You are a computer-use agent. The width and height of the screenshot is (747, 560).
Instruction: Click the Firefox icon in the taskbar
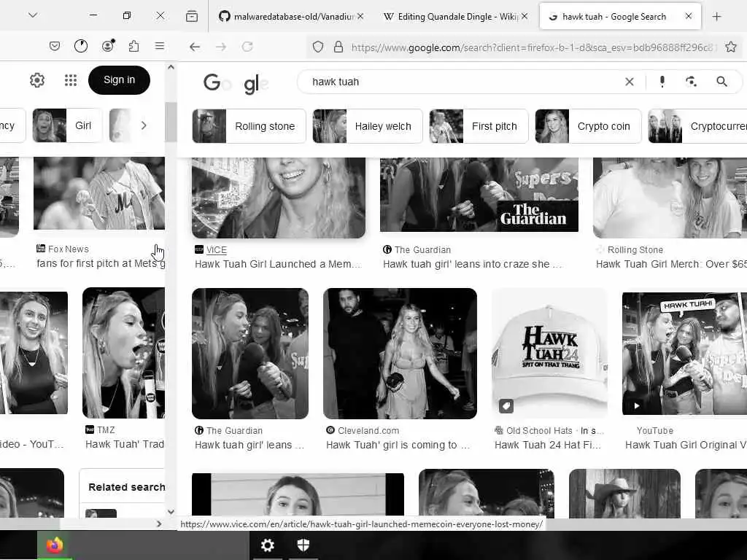(x=54, y=545)
